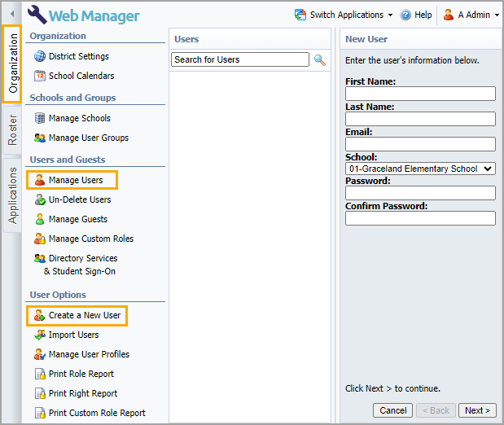Click the magnifier search icon for users
The width and height of the screenshot is (504, 425).
[x=319, y=59]
